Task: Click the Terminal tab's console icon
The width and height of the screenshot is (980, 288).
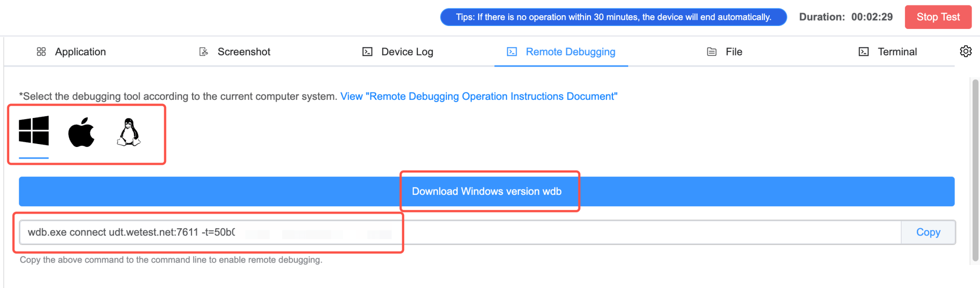Action: (863, 52)
